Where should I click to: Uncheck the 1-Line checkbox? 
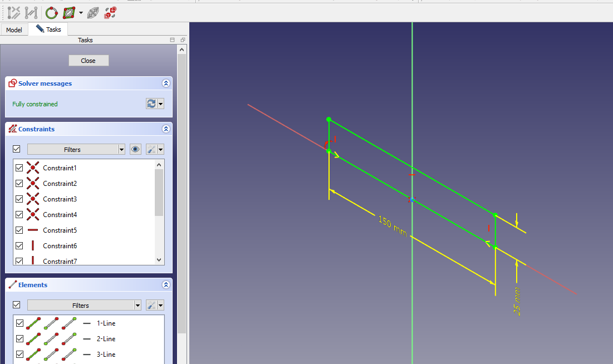(x=19, y=323)
